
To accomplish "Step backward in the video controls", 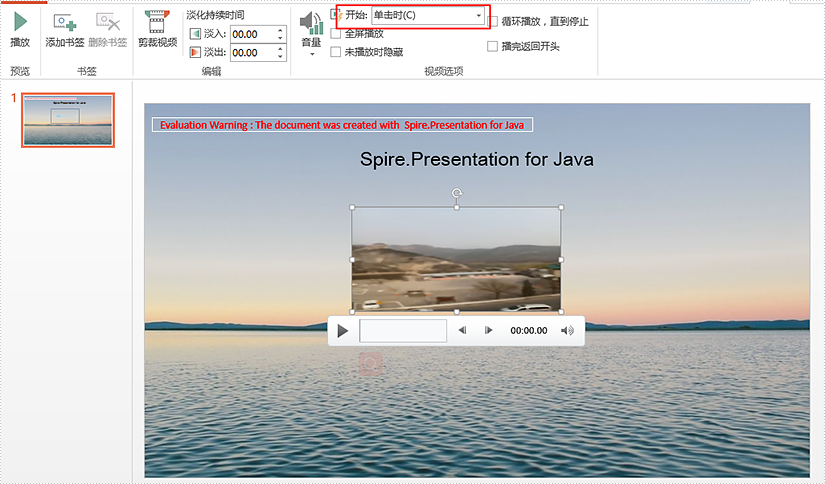I will [x=462, y=330].
